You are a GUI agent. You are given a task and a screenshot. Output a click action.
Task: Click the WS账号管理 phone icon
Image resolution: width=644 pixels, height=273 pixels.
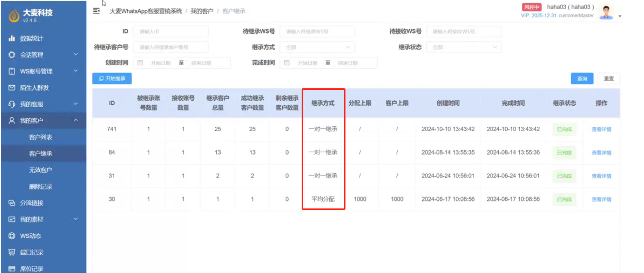tap(12, 71)
